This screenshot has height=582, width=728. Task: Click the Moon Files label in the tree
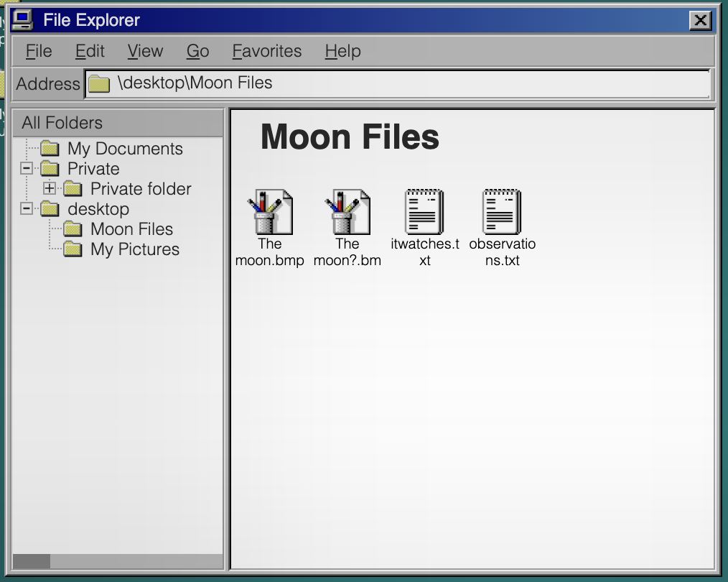pyautogui.click(x=131, y=229)
